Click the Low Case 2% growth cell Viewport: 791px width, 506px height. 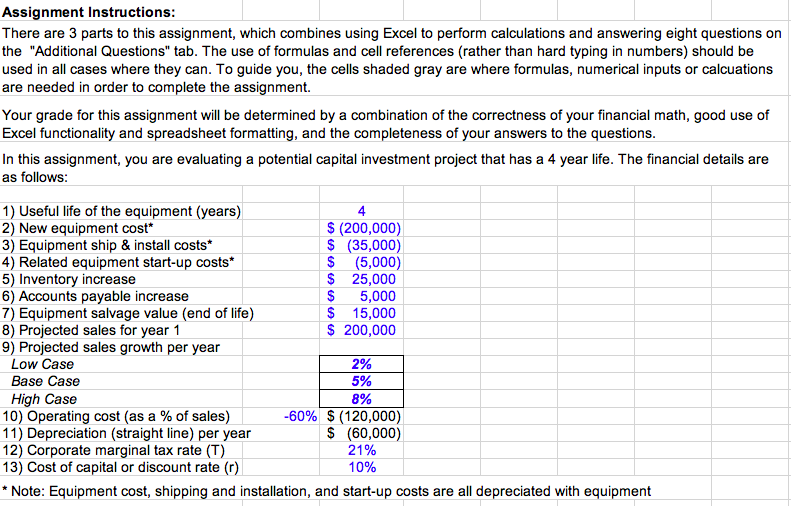361,364
